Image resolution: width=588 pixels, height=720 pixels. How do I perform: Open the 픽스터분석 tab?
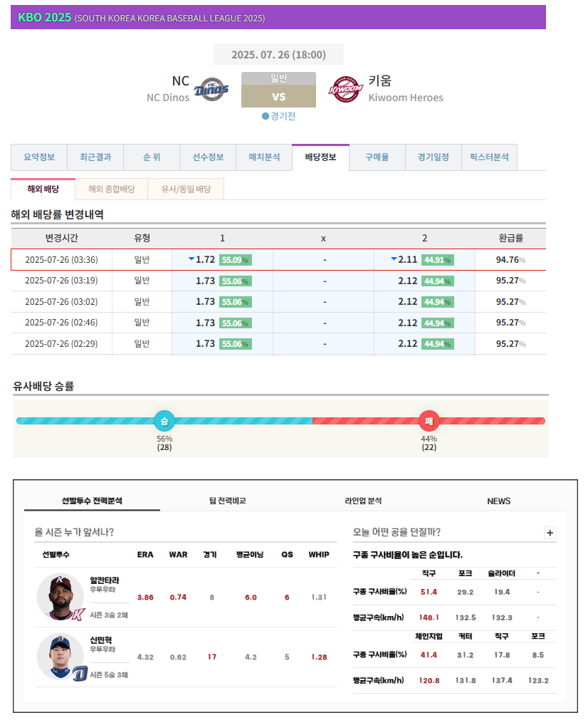[489, 157]
